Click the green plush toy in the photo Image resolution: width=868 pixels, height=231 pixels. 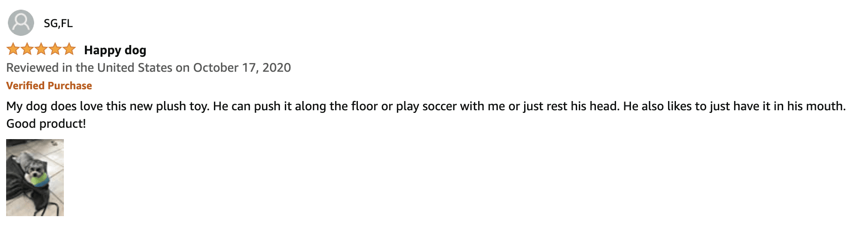39,179
